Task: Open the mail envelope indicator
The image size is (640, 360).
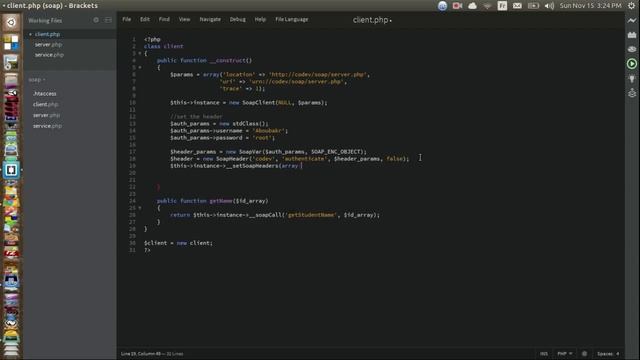Action: click(517, 6)
